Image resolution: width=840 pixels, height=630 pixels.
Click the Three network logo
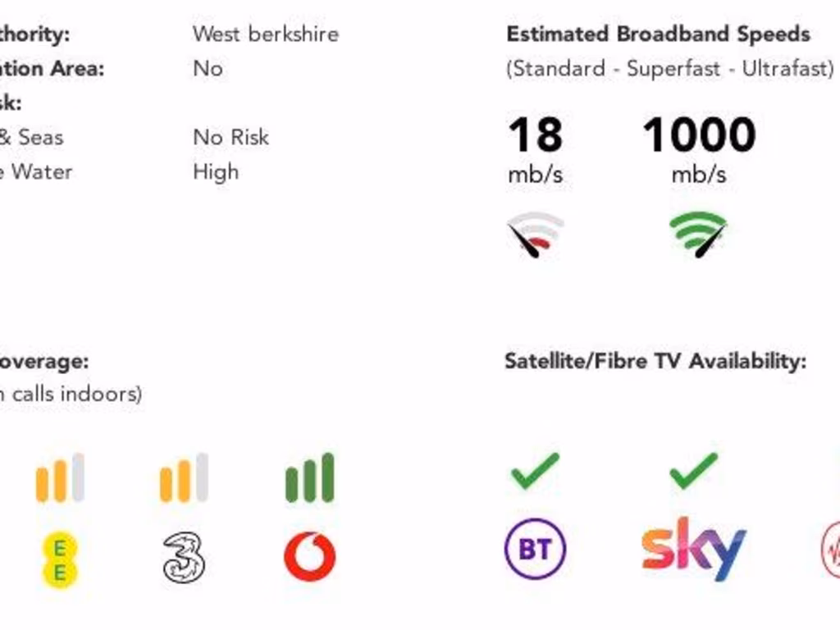pyautogui.click(x=183, y=558)
